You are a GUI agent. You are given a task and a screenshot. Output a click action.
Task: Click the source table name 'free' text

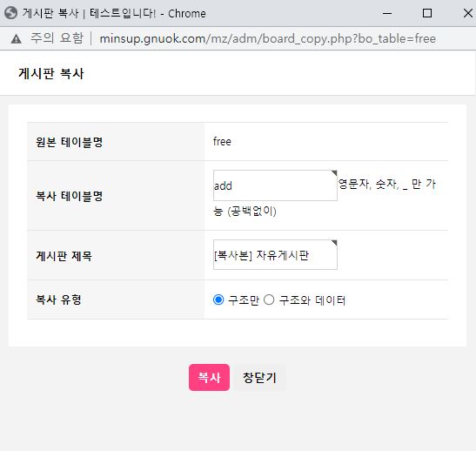point(222,142)
